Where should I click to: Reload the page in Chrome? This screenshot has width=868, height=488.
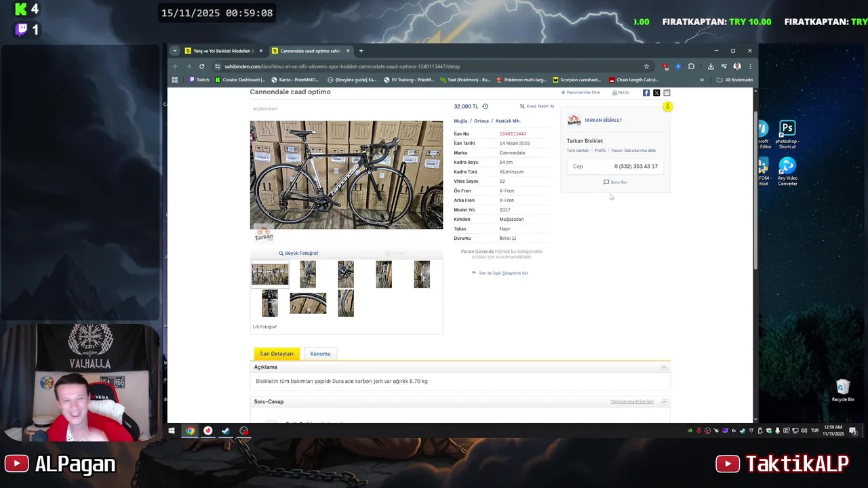pyautogui.click(x=201, y=66)
